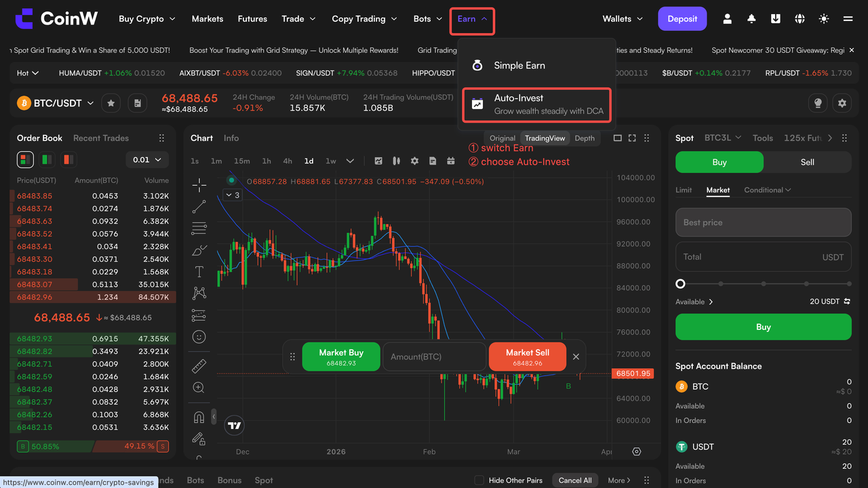This screenshot has height=488, width=868.
Task: Switch chart to Original view
Action: [502, 138]
